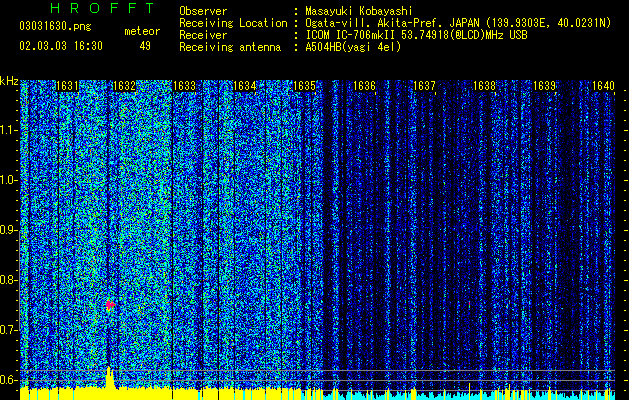The image size is (629, 400).
Task: Select the file name 03031630.png
Action: (x=55, y=27)
